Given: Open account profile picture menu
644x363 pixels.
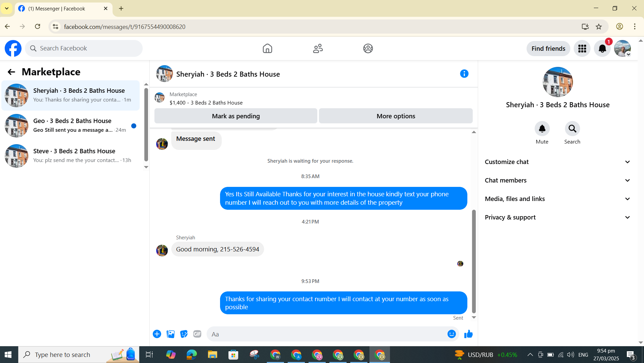Looking at the screenshot, I should click(622, 48).
